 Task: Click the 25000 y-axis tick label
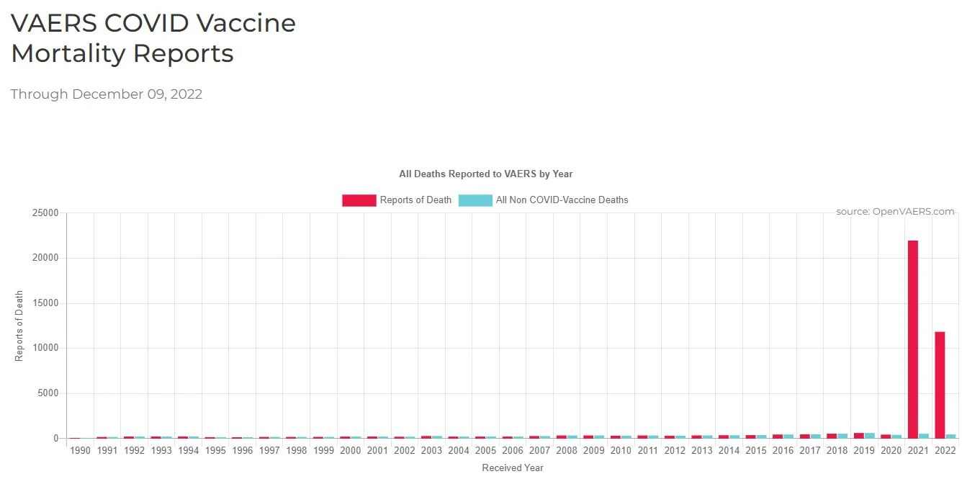45,213
